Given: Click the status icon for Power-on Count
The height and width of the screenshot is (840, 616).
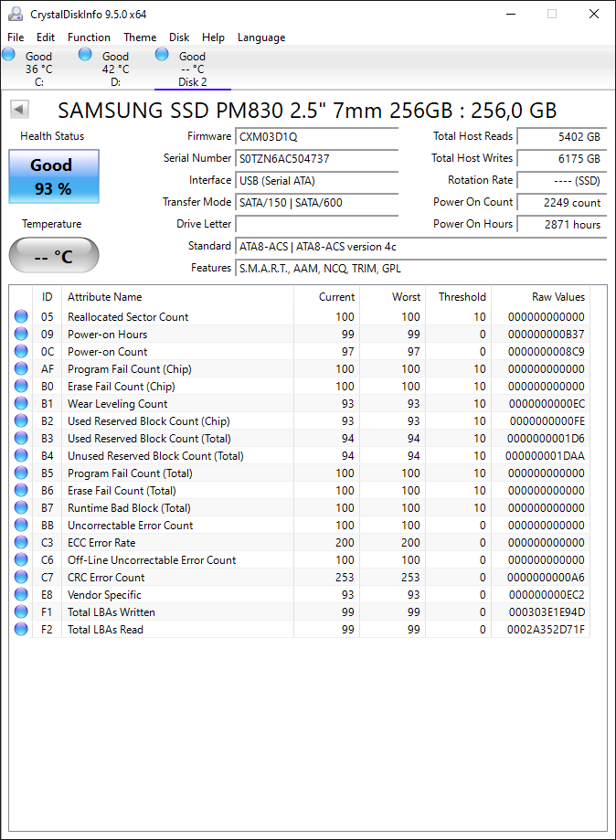Looking at the screenshot, I should [x=21, y=351].
